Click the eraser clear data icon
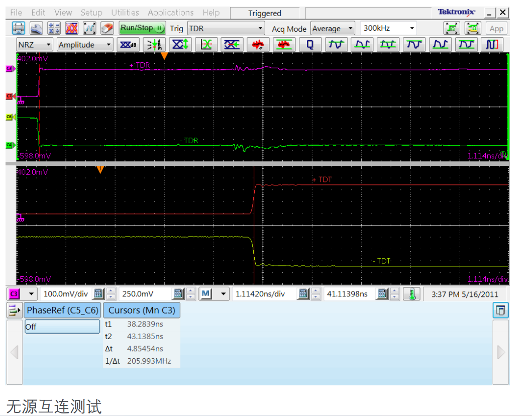532x416 pixels. [x=107, y=29]
